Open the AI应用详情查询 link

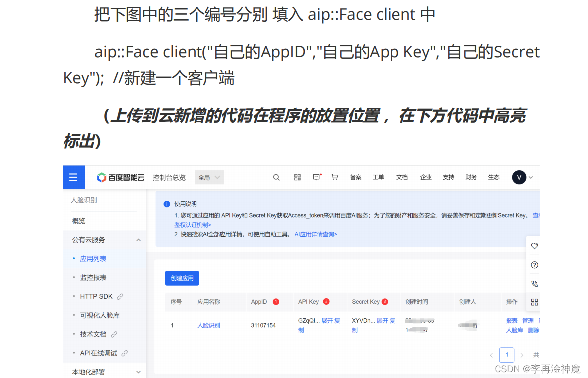[316, 234]
